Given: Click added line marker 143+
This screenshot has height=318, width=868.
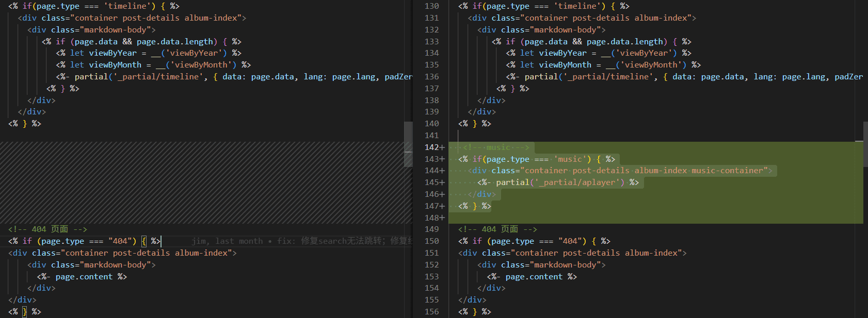Looking at the screenshot, I should 435,159.
